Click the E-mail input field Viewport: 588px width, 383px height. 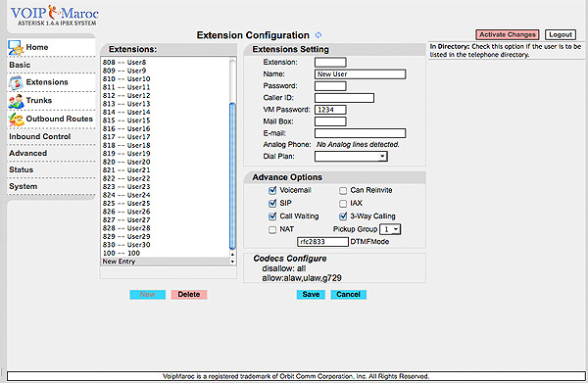[x=360, y=133]
